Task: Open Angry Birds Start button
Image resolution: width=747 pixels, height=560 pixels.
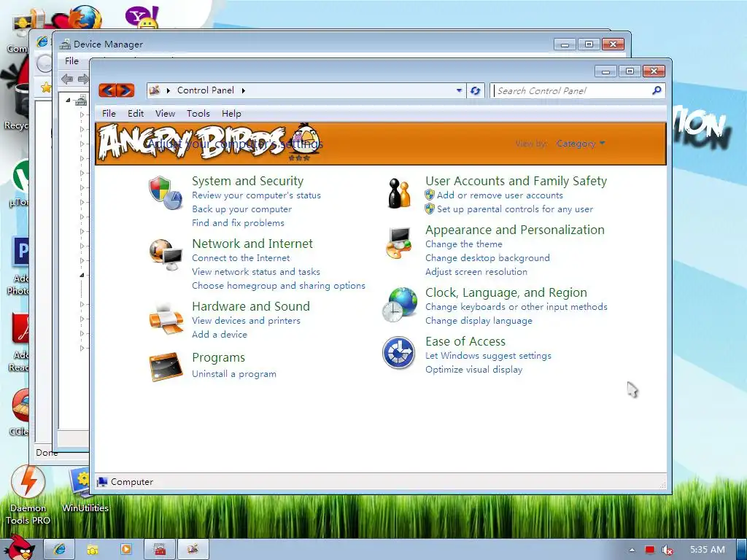Action: (x=19, y=548)
